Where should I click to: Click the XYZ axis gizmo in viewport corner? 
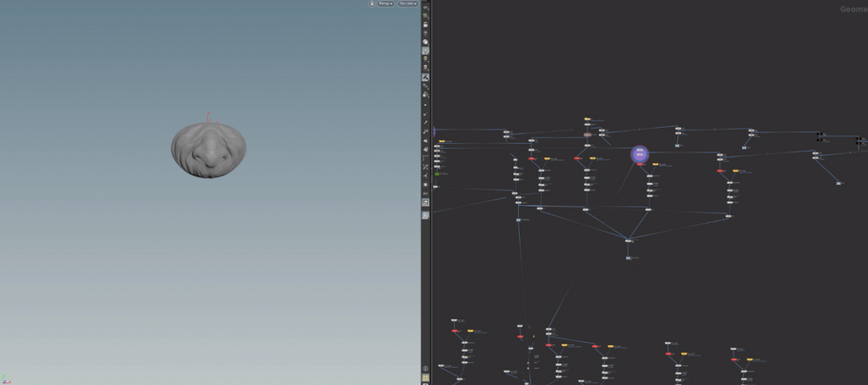point(5,379)
